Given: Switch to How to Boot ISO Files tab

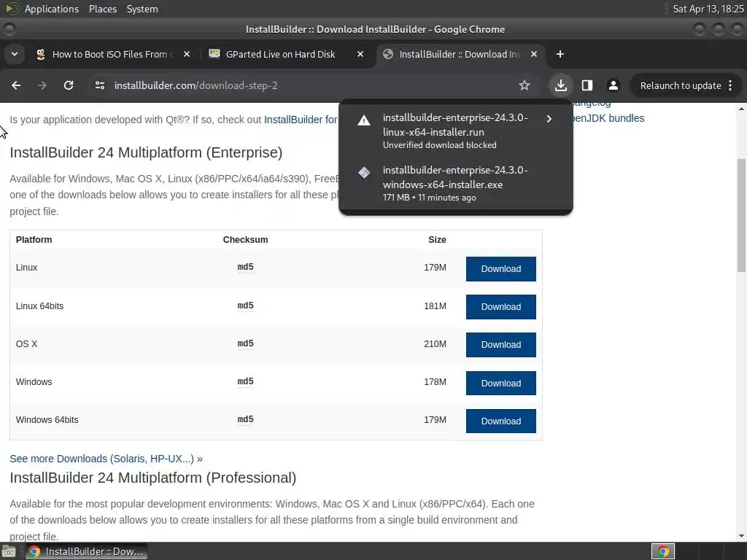Looking at the screenshot, I should (112, 54).
